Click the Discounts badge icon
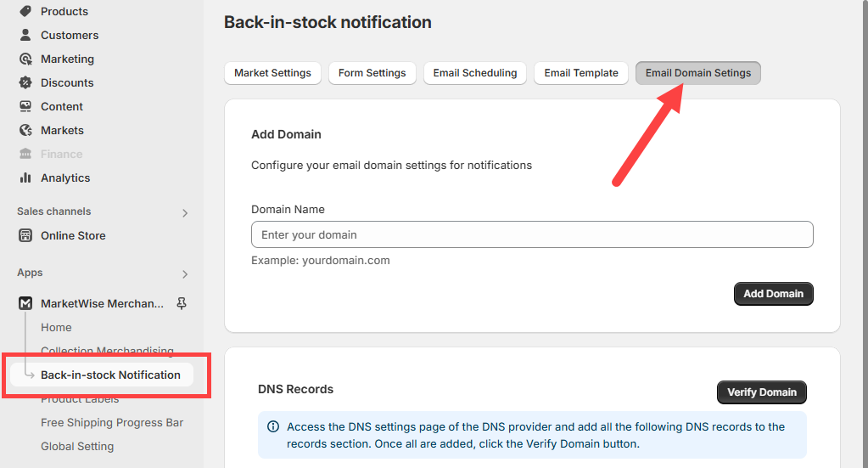 25,82
